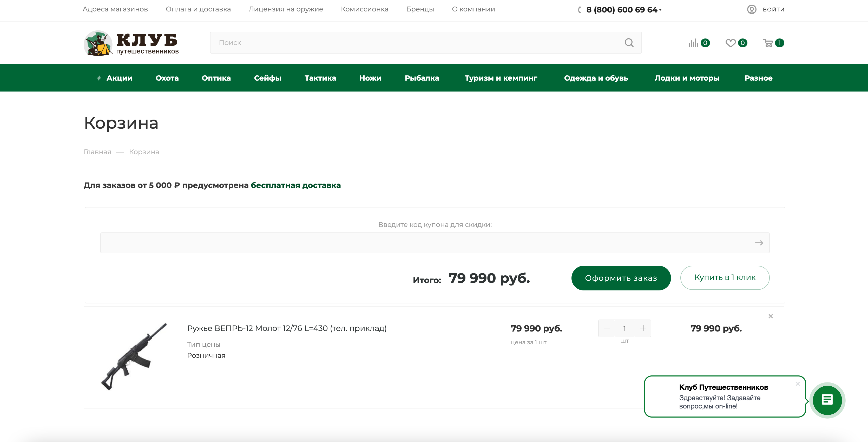Close the chat greeting popup

pos(798,384)
